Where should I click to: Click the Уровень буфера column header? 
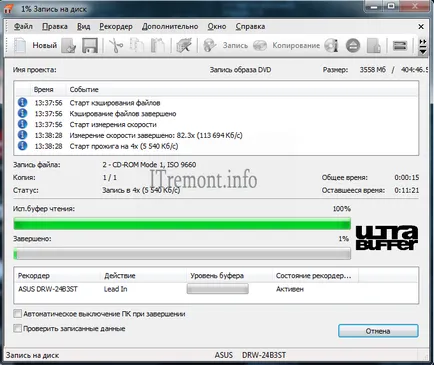tap(217, 276)
